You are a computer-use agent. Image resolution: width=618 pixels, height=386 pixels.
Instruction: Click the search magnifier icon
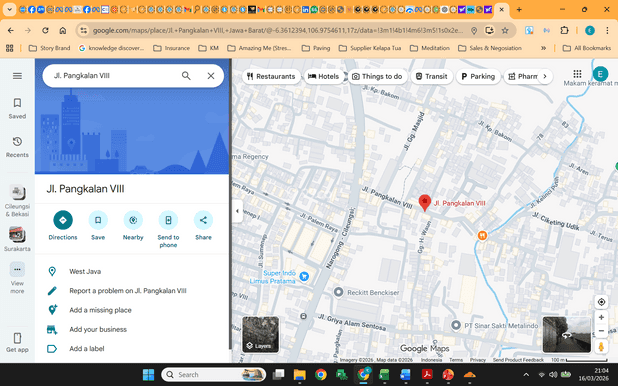(x=186, y=76)
